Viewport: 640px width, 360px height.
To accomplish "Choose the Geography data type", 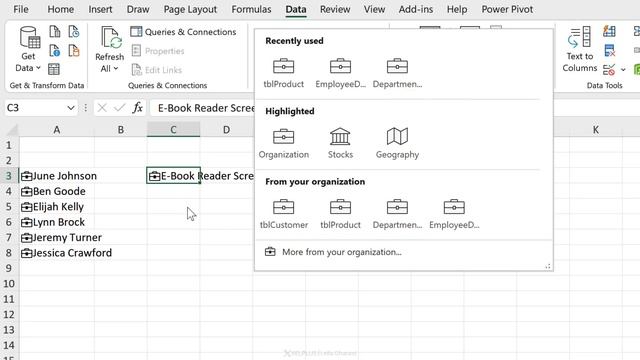I will 397,144.
